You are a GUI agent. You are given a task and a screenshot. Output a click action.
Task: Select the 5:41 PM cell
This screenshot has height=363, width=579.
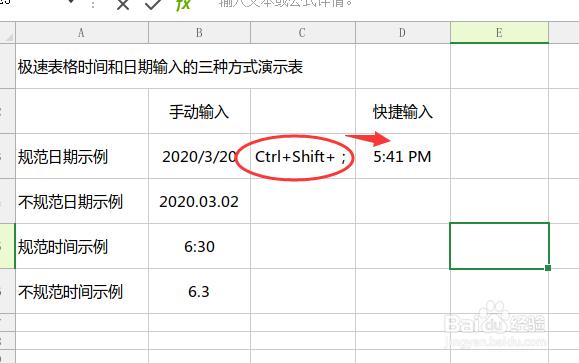pyautogui.click(x=403, y=157)
